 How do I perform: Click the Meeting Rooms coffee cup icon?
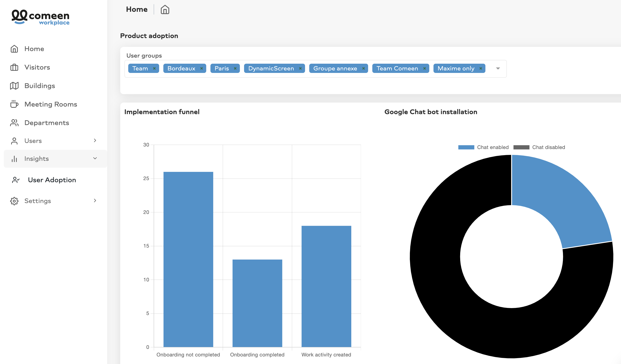pos(14,104)
